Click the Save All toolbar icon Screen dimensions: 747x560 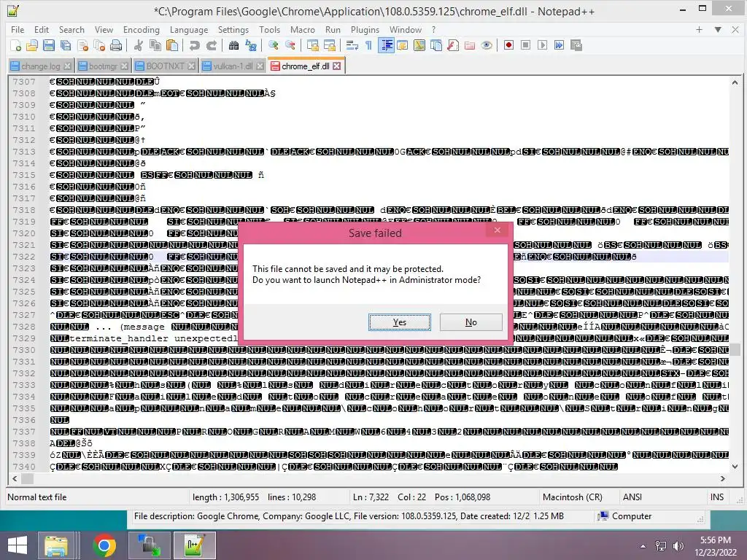(65, 45)
